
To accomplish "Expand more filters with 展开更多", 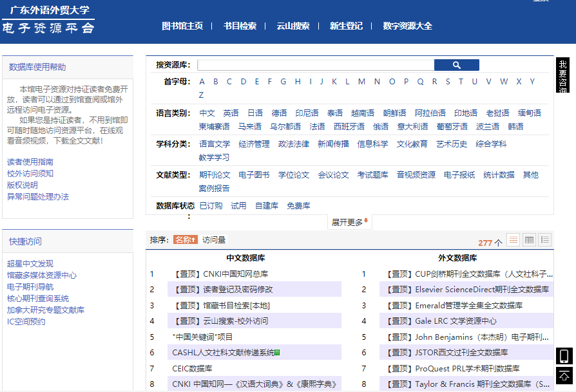I will coord(349,222).
